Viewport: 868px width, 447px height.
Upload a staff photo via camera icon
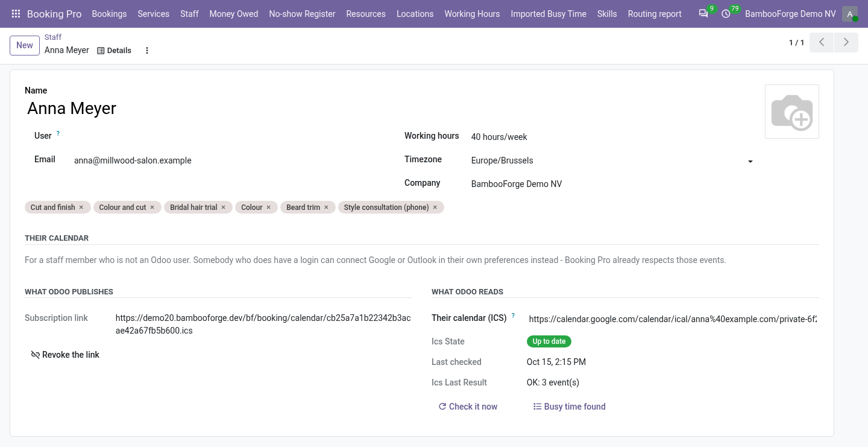pos(792,112)
